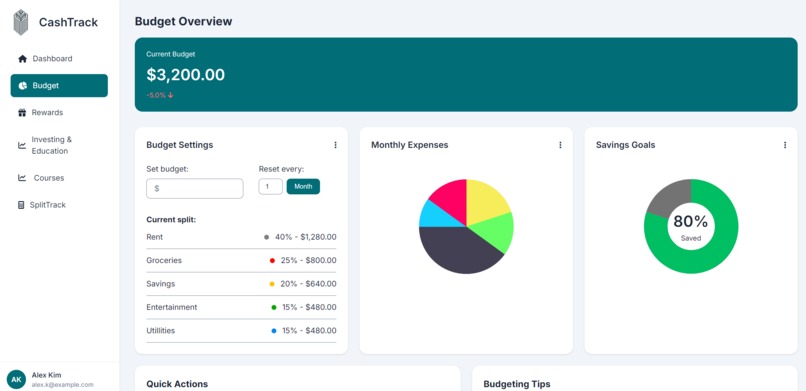Screen dimensions: 806x391
Task: Click the SplitTrack receipt icon
Action: 21,205
